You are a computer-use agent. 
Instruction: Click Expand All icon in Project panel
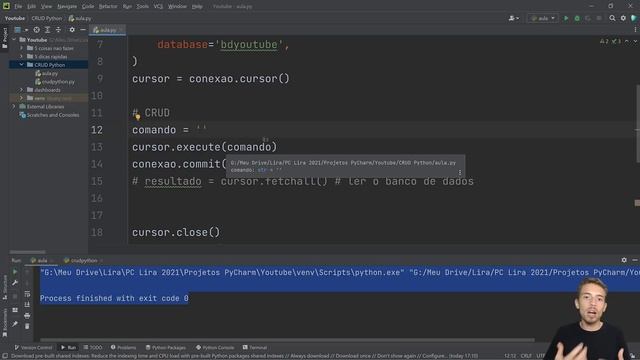point(47,30)
